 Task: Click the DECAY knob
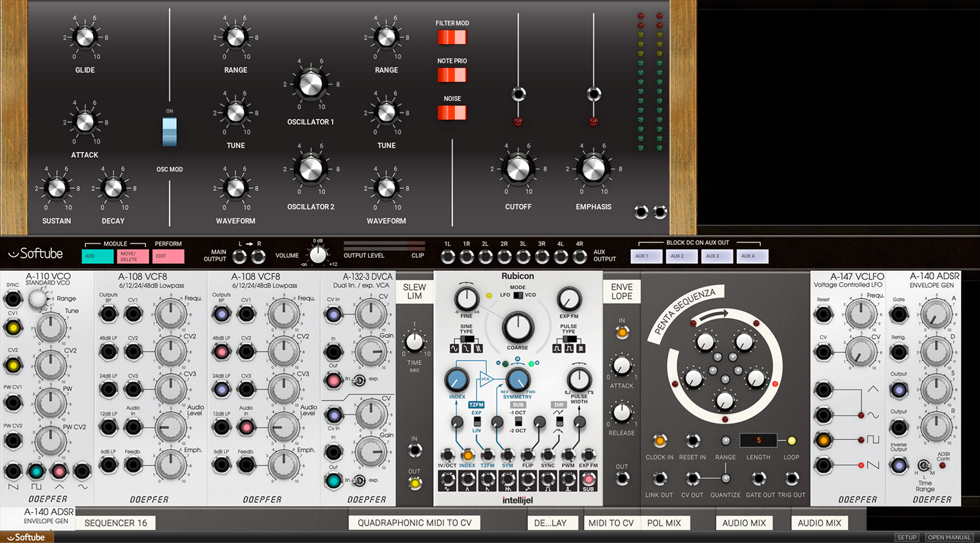point(113,188)
